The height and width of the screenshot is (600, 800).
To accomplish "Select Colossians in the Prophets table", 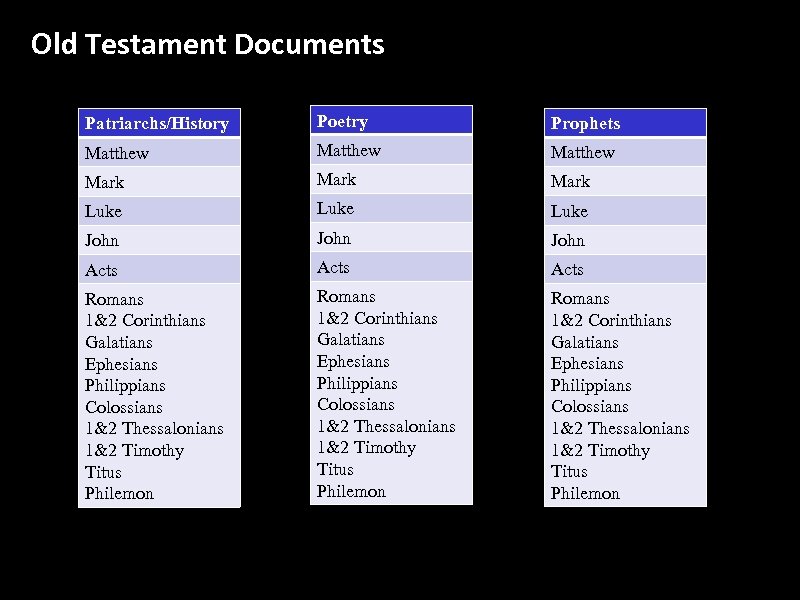I will tap(590, 406).
